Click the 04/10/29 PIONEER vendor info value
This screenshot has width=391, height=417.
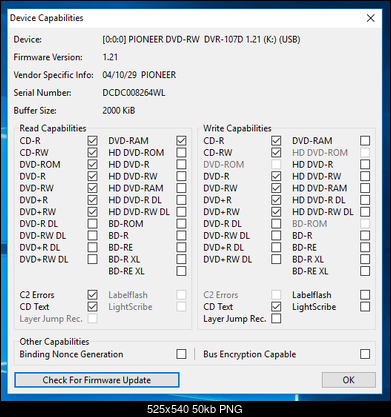(x=139, y=75)
